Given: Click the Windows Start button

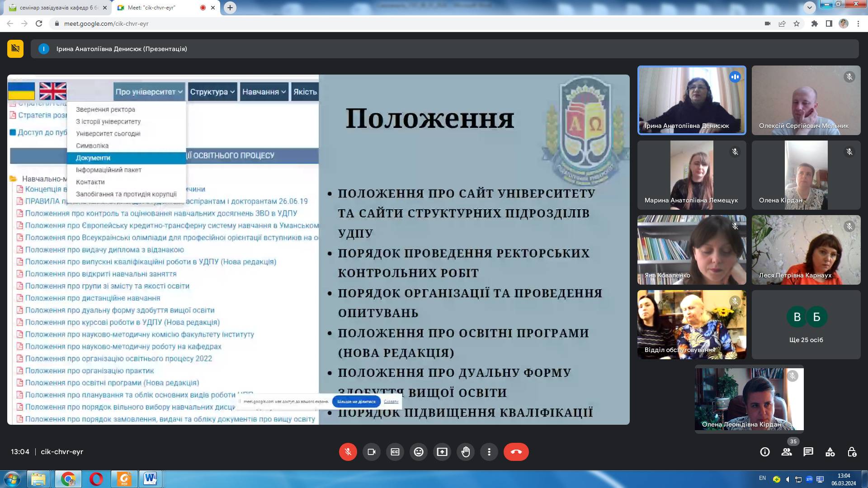Looking at the screenshot, I should coord(12,479).
